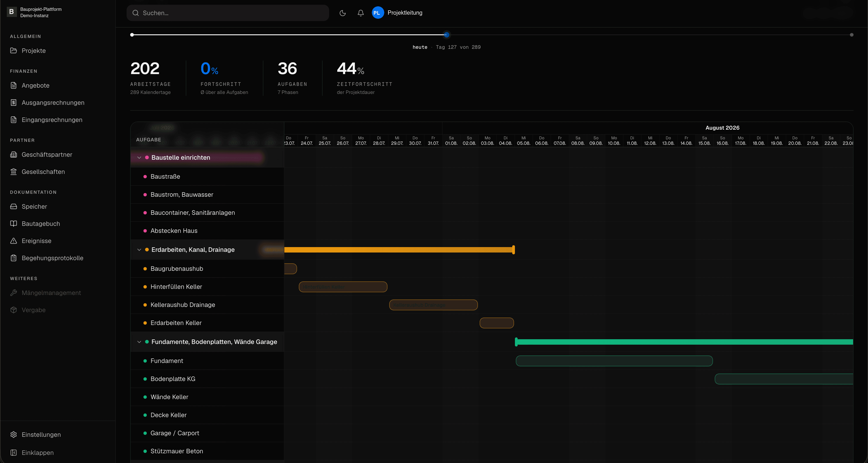Select the Bodenplatte KG Gantt bar

pos(784,379)
